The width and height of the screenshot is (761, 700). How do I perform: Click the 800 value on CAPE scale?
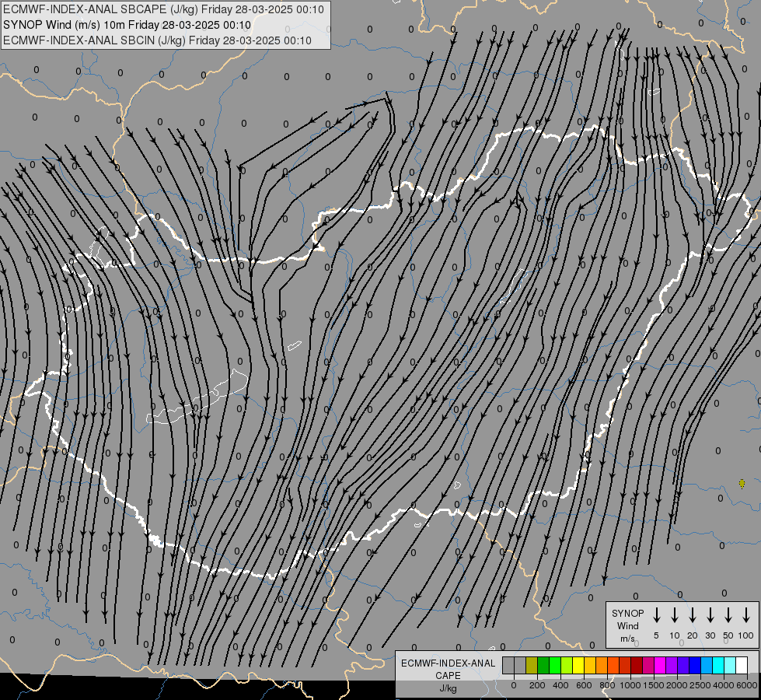(607, 685)
